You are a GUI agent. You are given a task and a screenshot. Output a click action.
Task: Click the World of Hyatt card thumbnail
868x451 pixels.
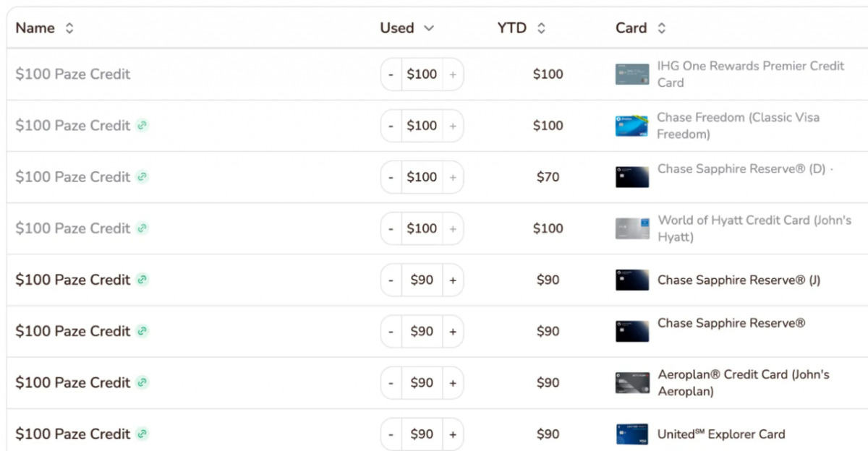(x=632, y=228)
